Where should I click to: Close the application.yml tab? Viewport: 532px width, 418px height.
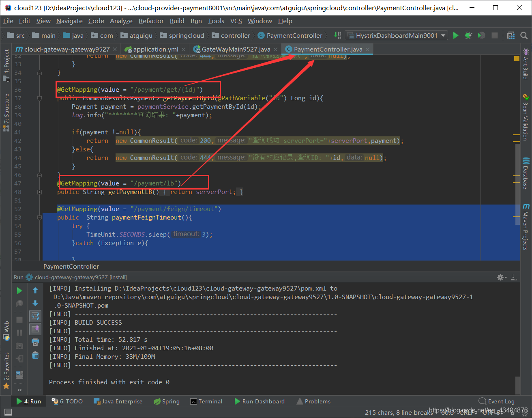184,49
